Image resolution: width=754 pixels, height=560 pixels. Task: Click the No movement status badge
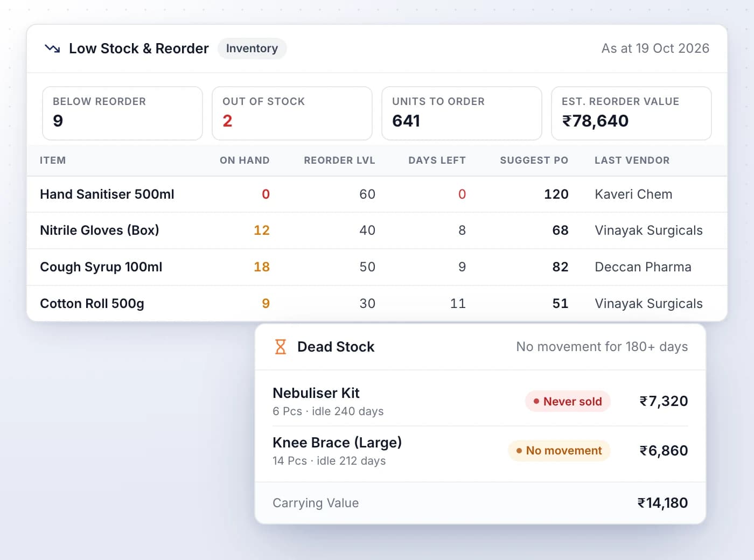point(559,451)
